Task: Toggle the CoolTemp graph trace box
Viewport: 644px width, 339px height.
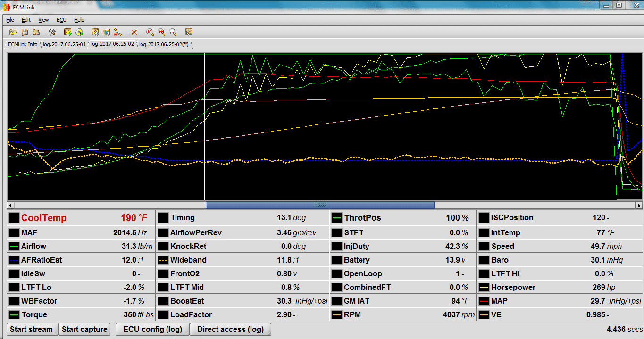Action: click(x=14, y=218)
